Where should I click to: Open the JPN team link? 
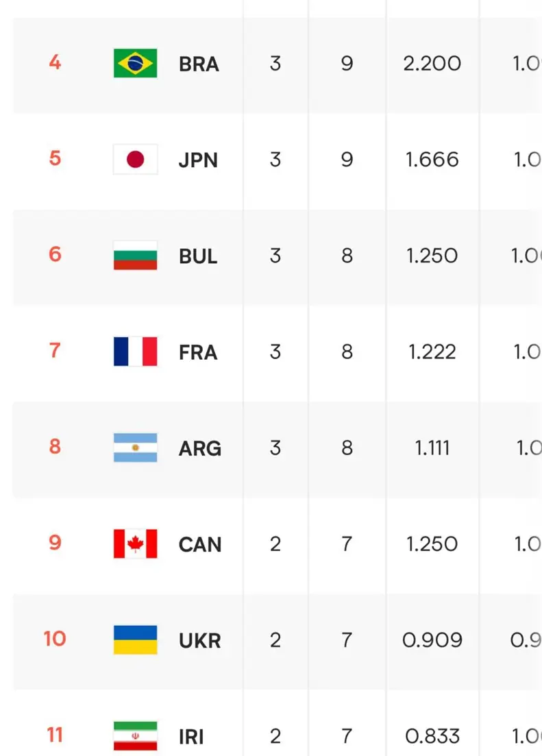[x=198, y=160]
